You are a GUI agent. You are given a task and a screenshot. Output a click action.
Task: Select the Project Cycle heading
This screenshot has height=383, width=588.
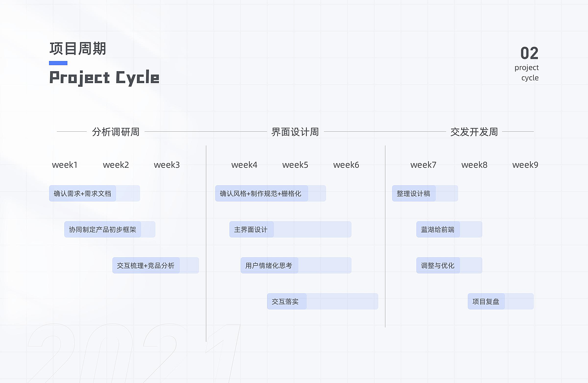coord(104,78)
